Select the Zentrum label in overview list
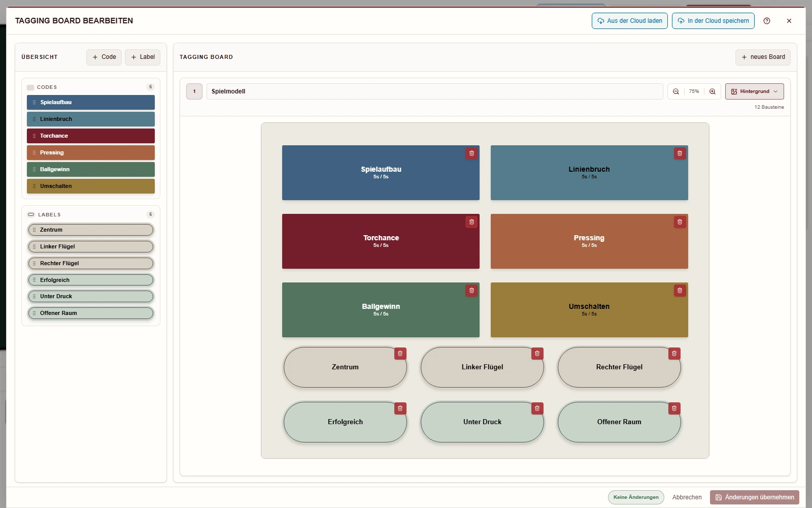The width and height of the screenshot is (812, 508). [91, 230]
